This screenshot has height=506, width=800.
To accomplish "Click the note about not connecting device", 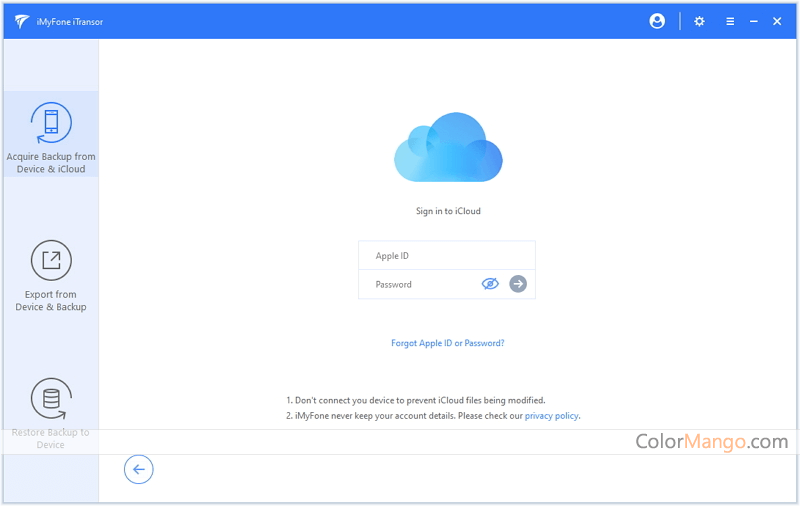I will click(415, 400).
